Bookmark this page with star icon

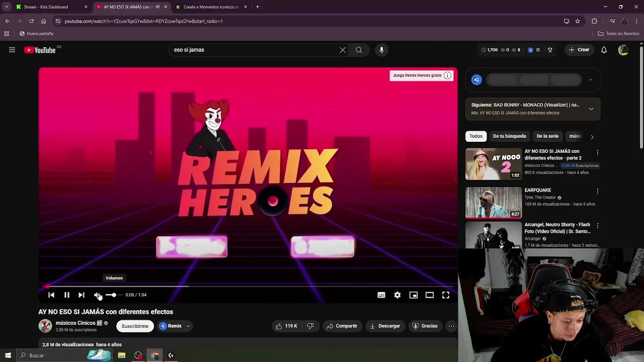(x=578, y=21)
